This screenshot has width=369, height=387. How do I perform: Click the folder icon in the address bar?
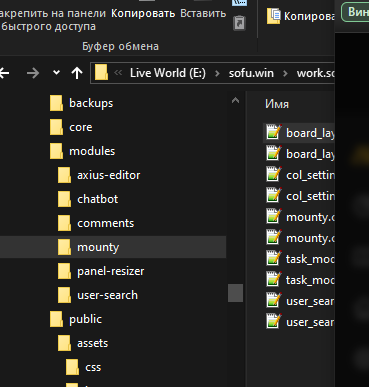(x=101, y=73)
